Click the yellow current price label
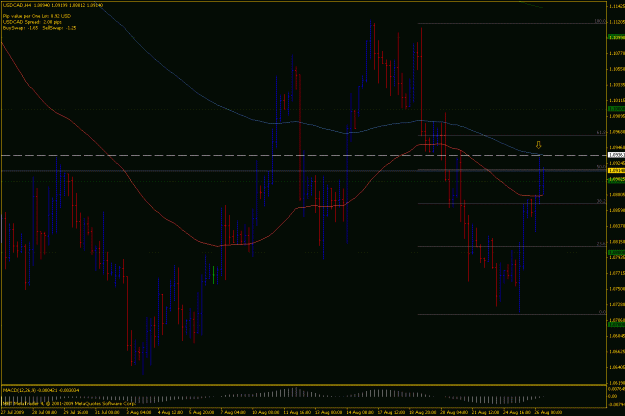Screen dimensions: 625x416 616,171
